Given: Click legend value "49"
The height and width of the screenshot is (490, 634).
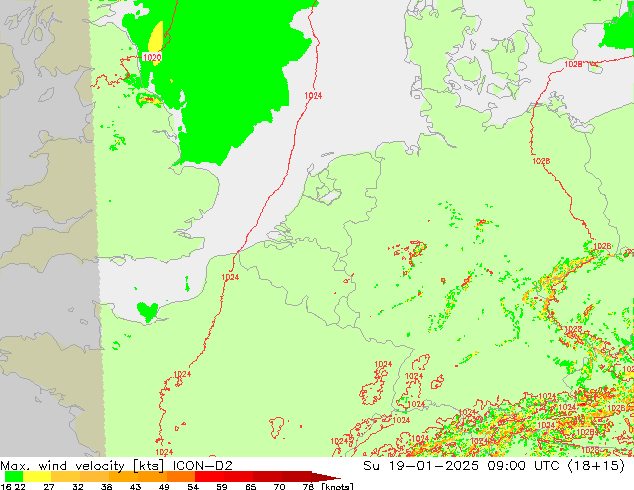Looking at the screenshot, I should point(164,486).
